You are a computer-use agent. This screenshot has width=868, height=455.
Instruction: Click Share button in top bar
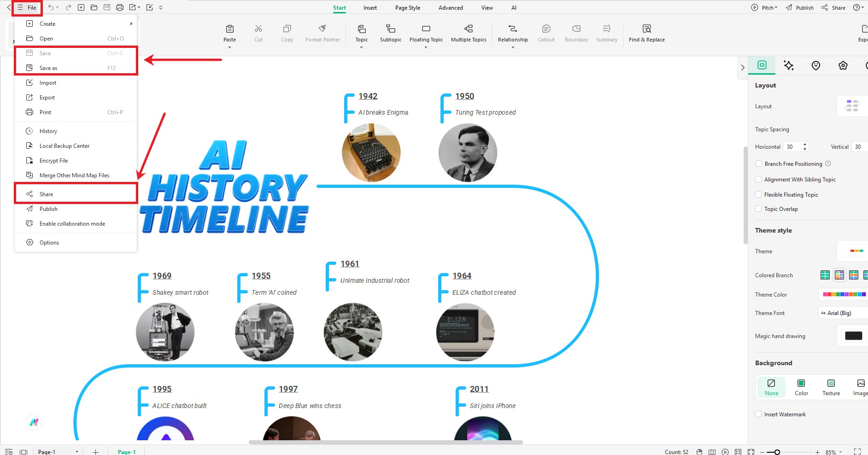click(x=833, y=7)
